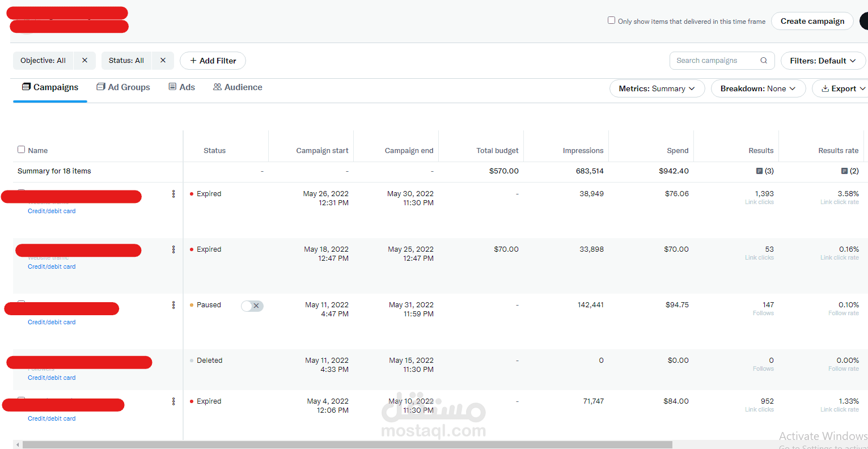Open the Objective: All filter
The image size is (868, 449).
pyautogui.click(x=43, y=61)
